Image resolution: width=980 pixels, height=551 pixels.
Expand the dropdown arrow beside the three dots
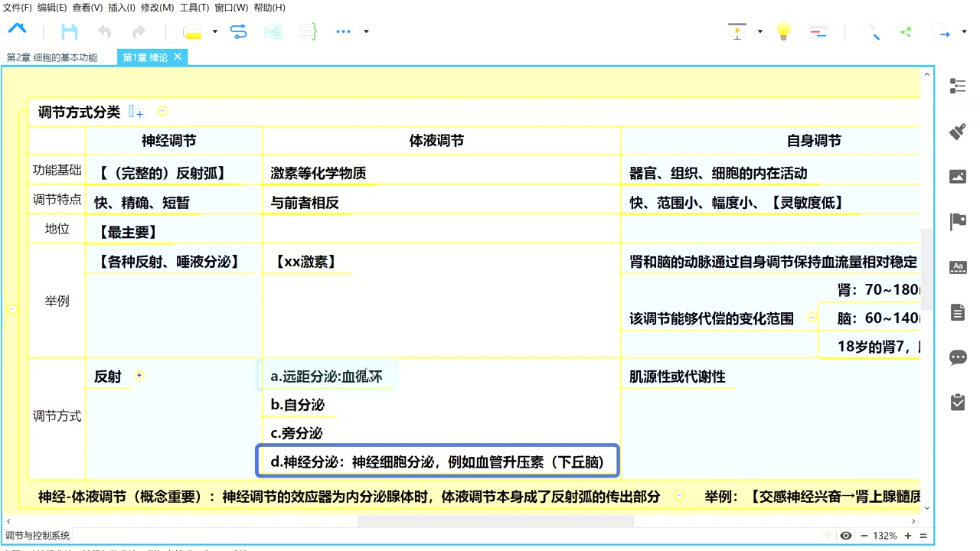[366, 31]
